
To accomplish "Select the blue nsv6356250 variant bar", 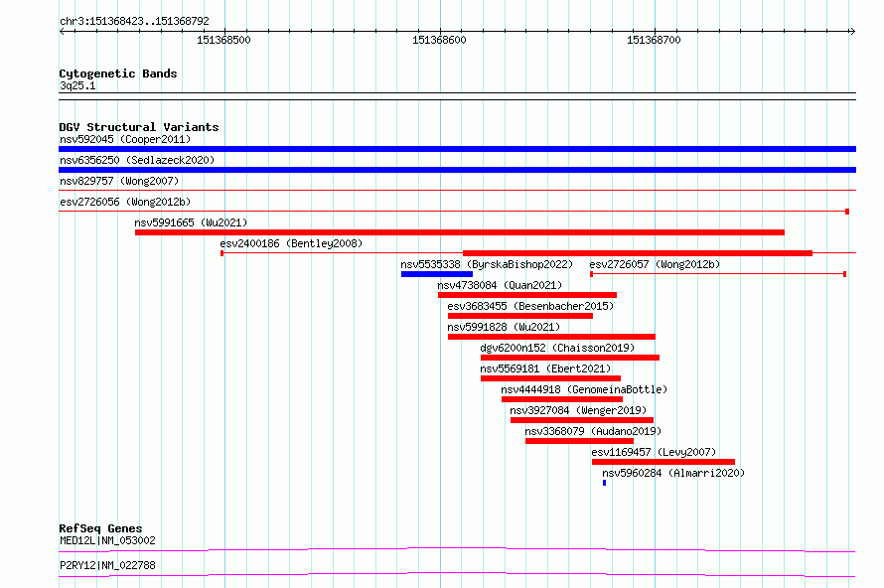I will point(457,170).
